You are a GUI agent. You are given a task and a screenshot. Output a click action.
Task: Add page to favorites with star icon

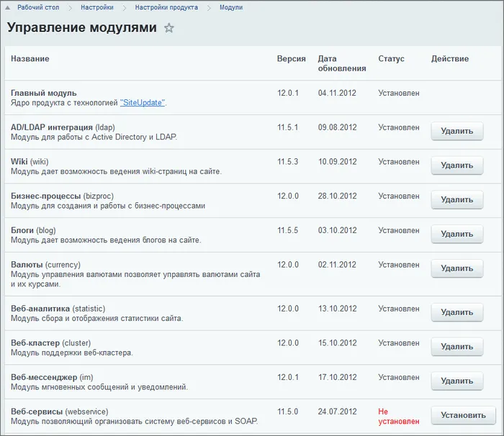169,28
